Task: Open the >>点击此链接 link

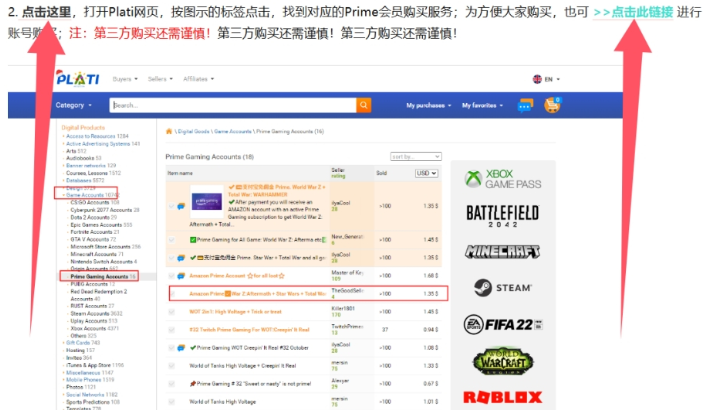Action: (x=633, y=12)
